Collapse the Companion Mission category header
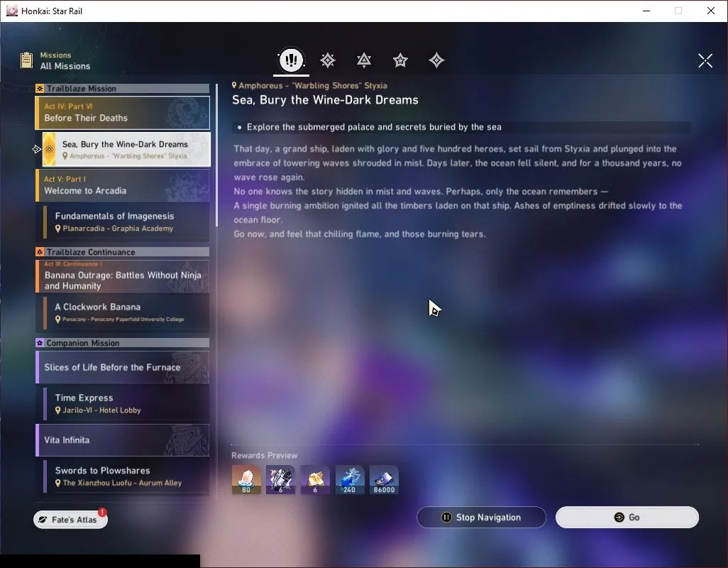The image size is (728, 568). coord(122,343)
